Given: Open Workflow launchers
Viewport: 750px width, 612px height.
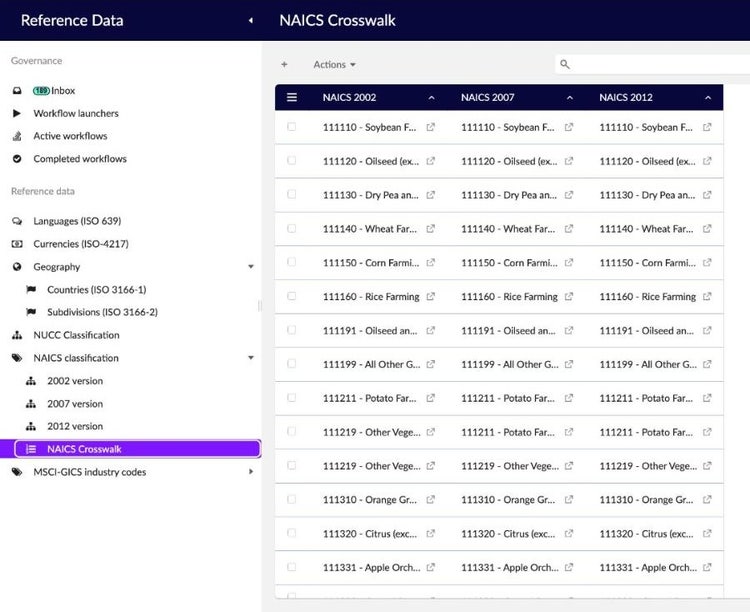Looking at the screenshot, I should coord(76,113).
